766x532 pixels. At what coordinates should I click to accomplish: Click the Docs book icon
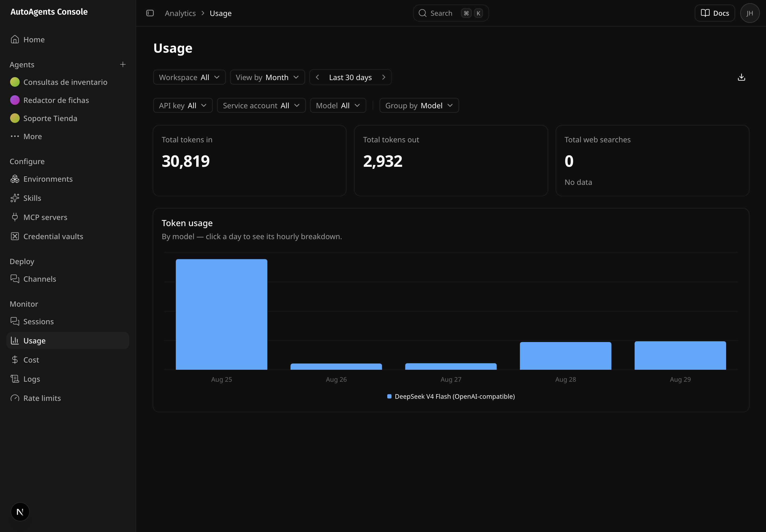(705, 13)
